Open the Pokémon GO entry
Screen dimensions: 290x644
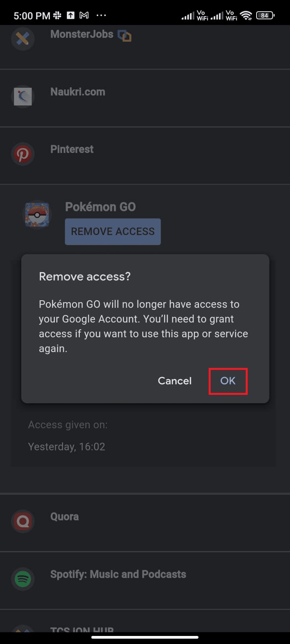100,206
